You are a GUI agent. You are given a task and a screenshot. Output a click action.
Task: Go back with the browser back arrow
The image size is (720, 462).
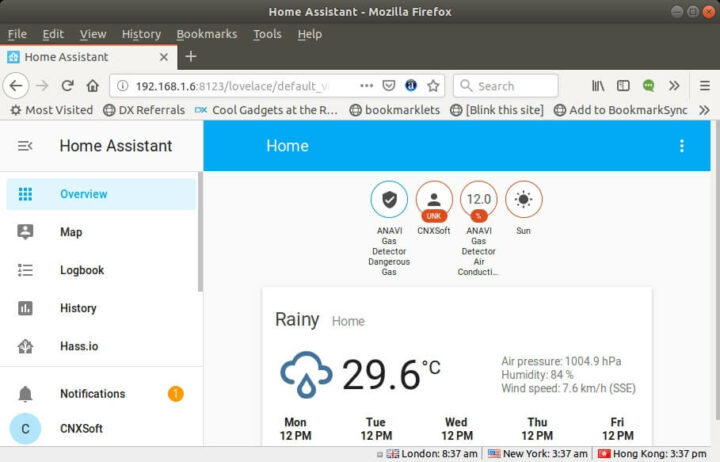click(16, 86)
